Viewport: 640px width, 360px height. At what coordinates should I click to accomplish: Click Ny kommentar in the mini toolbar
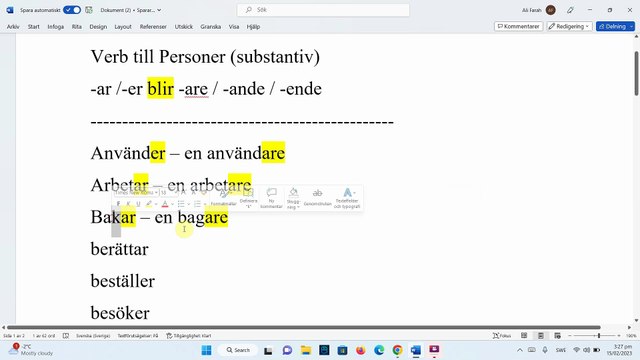click(x=271, y=198)
